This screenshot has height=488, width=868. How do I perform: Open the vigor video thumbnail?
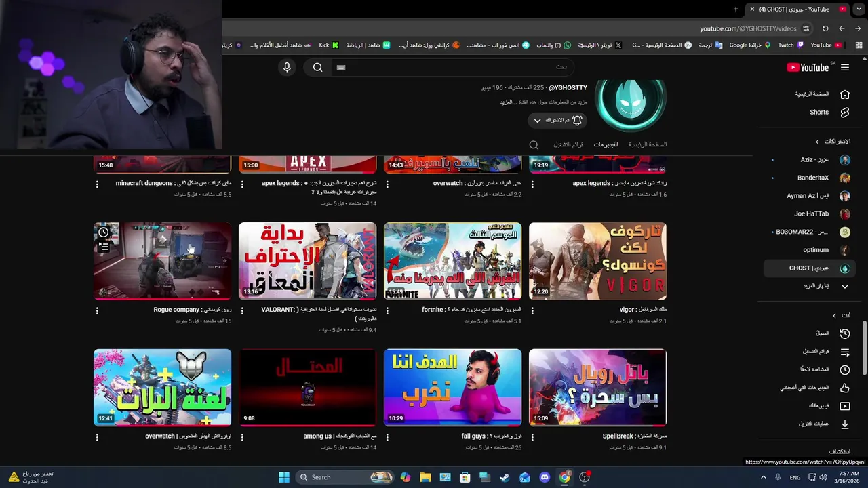click(597, 261)
